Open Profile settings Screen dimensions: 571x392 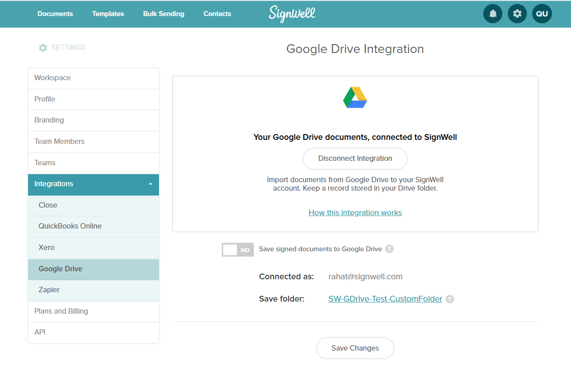coord(94,99)
